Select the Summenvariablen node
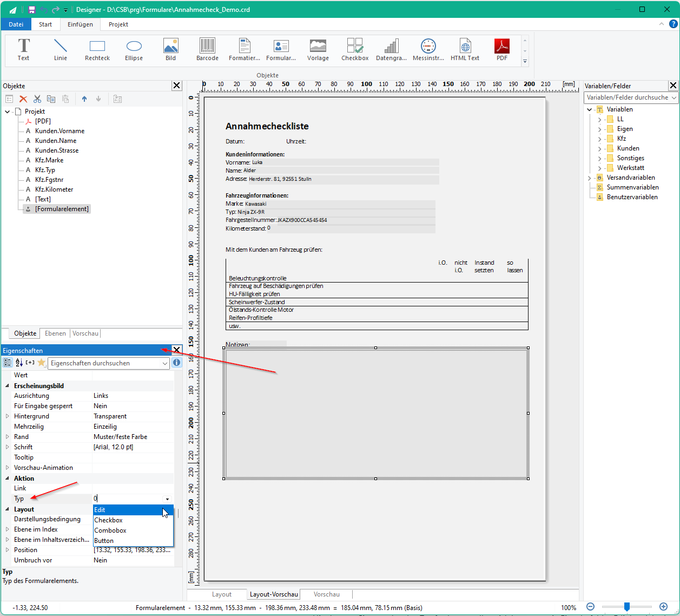680x616 pixels. pyautogui.click(x=632, y=187)
